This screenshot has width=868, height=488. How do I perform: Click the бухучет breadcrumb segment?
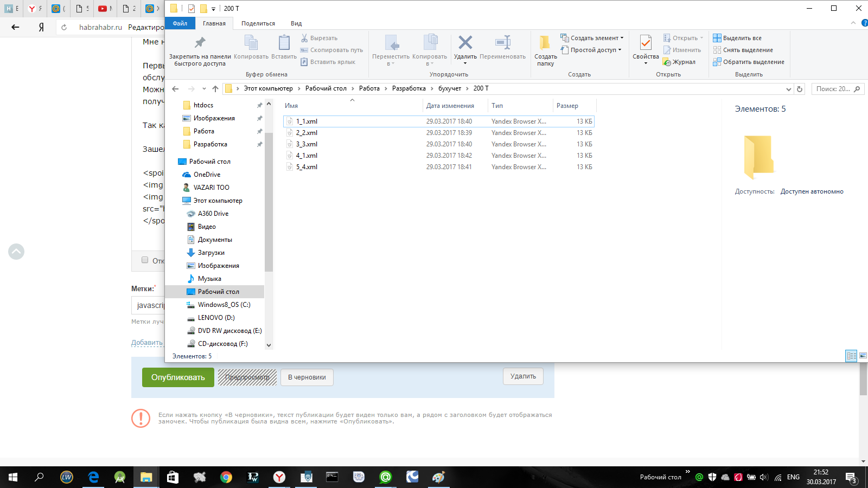[x=450, y=88]
